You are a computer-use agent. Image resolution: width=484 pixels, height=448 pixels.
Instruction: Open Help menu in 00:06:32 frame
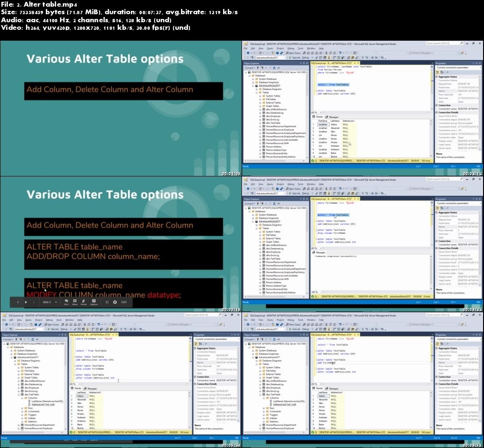321,320
